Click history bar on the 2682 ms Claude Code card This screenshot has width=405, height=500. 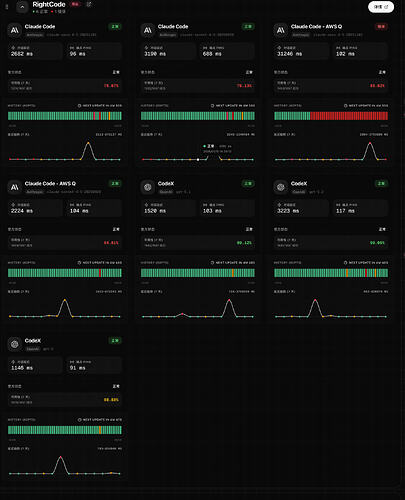pos(65,116)
